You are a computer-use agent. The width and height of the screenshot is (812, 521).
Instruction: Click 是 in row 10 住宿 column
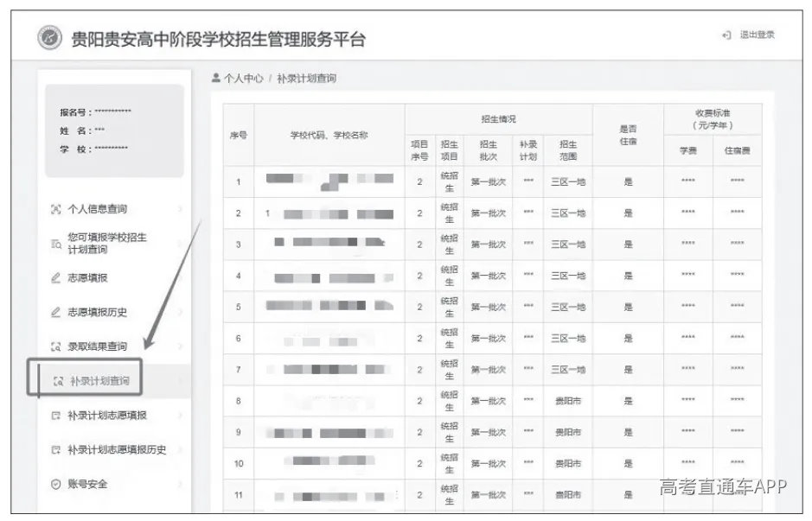pos(628,464)
